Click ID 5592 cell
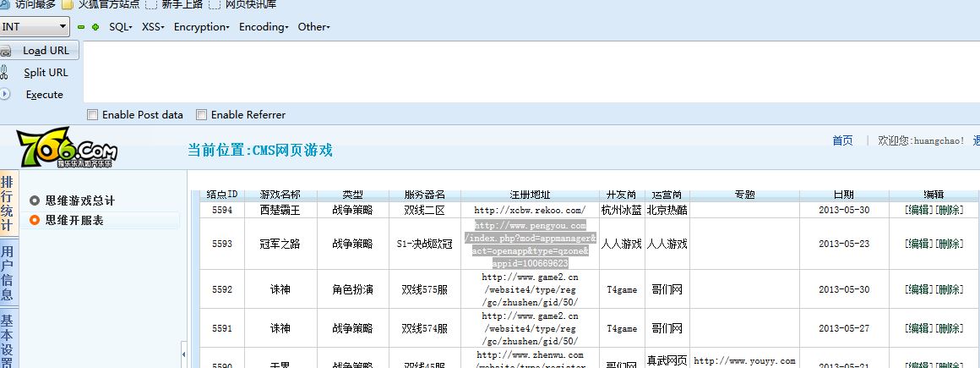 pos(222,290)
